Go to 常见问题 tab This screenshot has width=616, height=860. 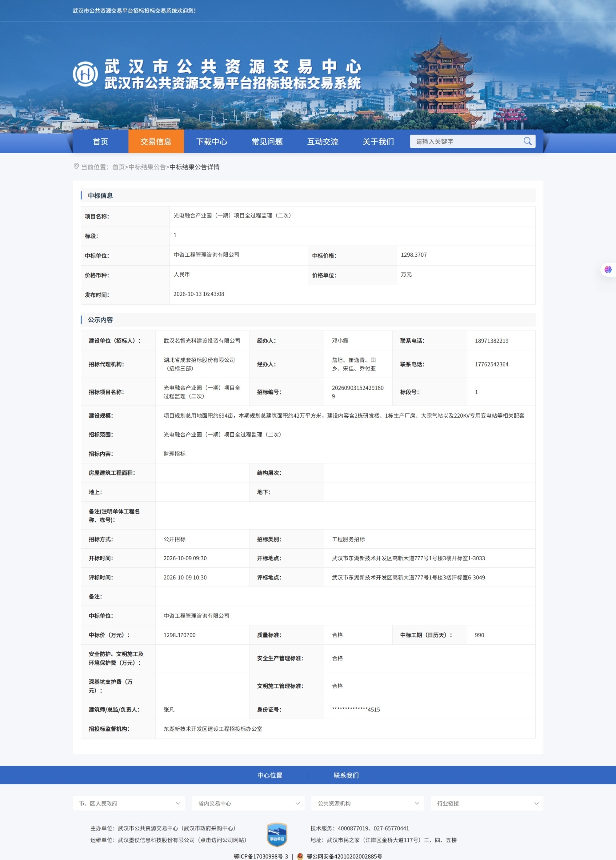coord(268,141)
